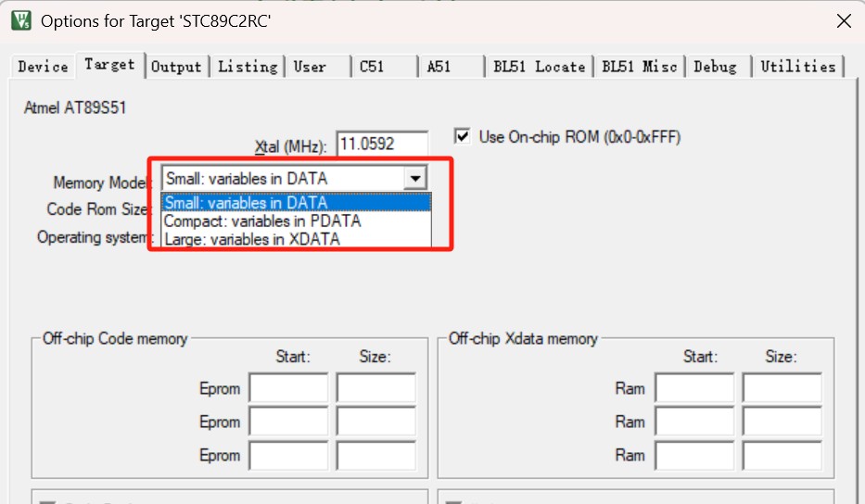Open the Device tab
This screenshot has height=504, width=865.
43,67
